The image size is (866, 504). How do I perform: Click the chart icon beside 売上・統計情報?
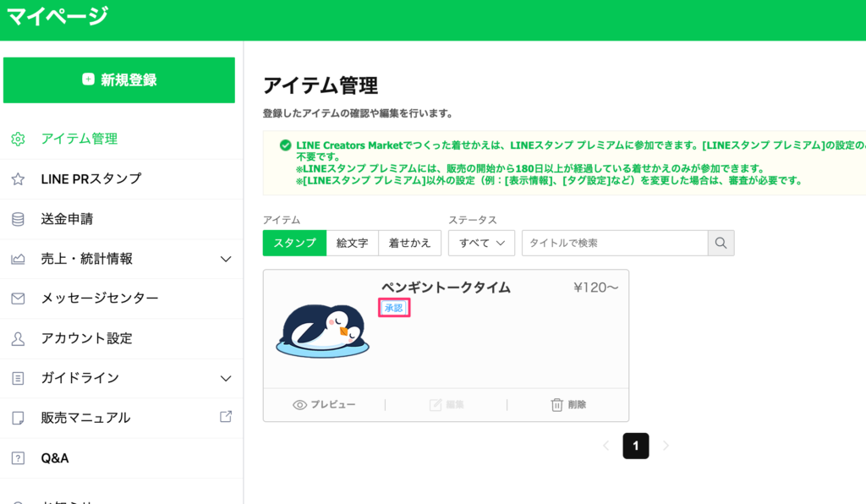(x=18, y=259)
